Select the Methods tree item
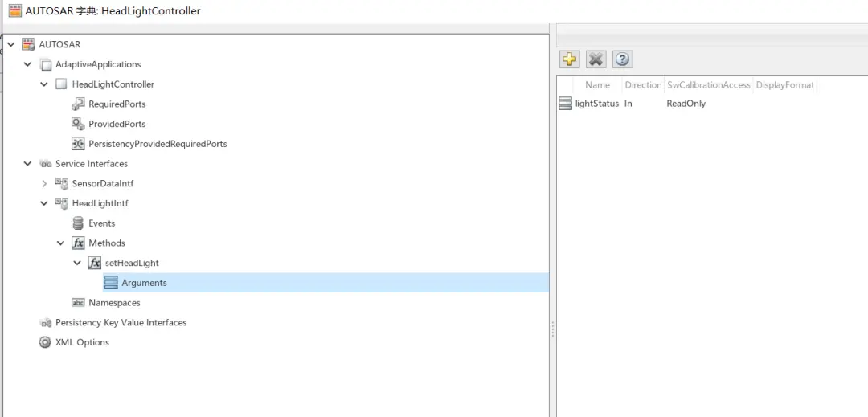Image resolution: width=868 pixels, height=417 pixels. (x=107, y=243)
